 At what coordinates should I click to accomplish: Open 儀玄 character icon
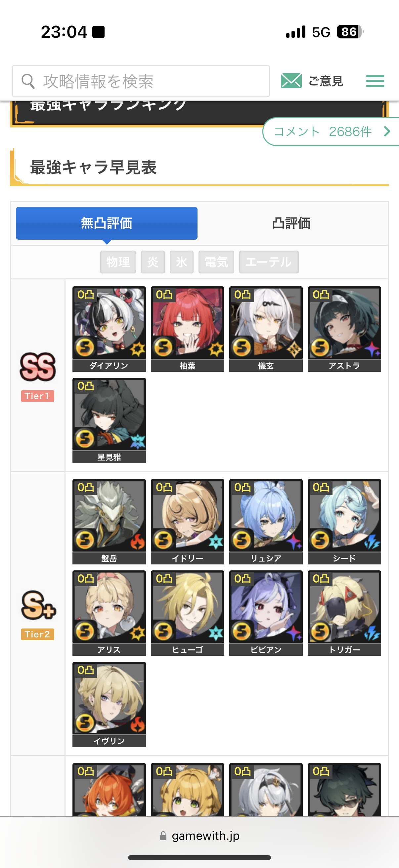(266, 329)
